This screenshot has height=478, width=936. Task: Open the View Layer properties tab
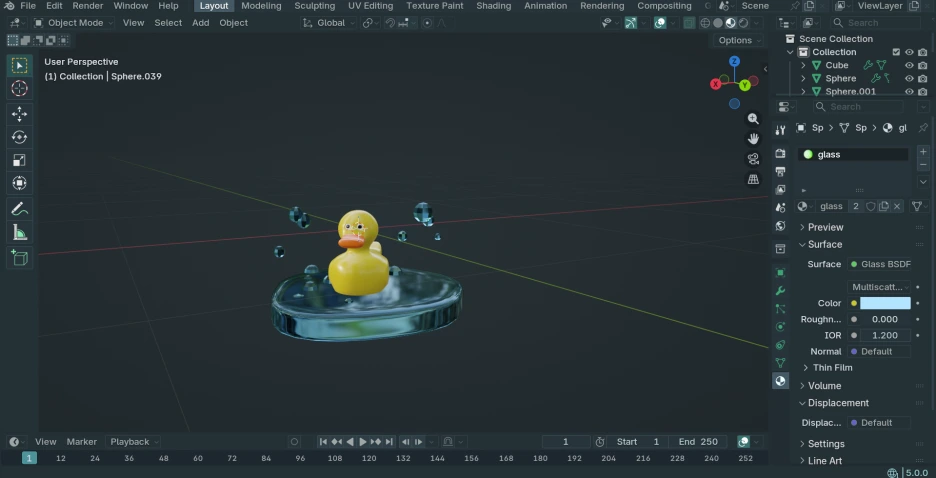[780, 190]
